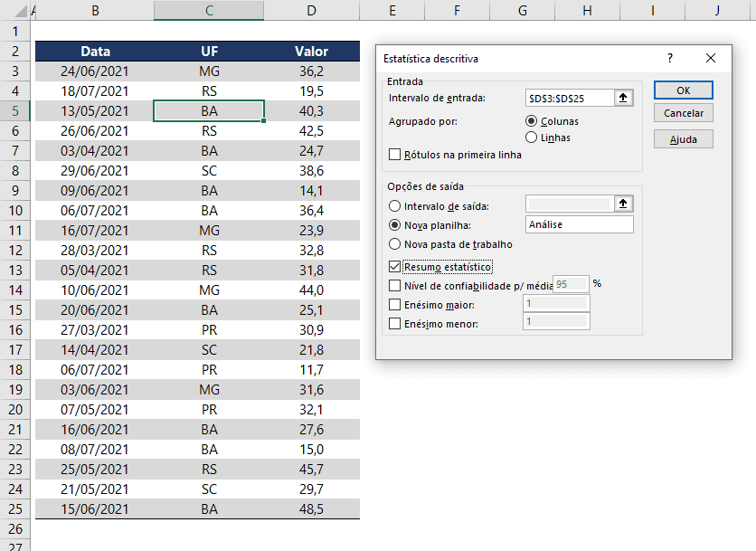This screenshot has width=756, height=551.
Task: Click the Cancelar button
Action: pyautogui.click(x=683, y=113)
